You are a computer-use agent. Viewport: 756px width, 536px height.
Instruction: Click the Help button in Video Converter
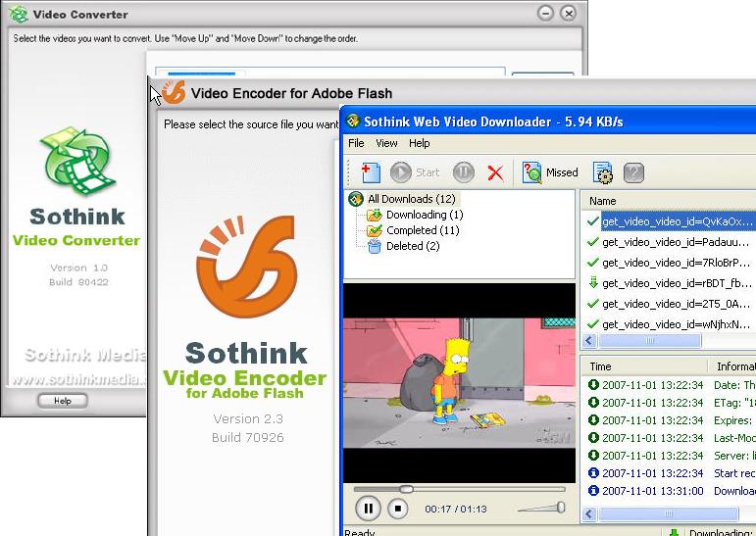[63, 401]
